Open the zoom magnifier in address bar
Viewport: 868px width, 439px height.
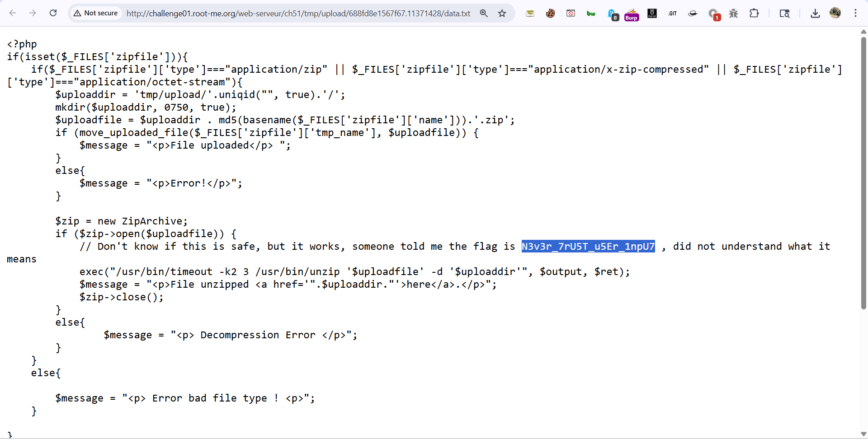484,13
